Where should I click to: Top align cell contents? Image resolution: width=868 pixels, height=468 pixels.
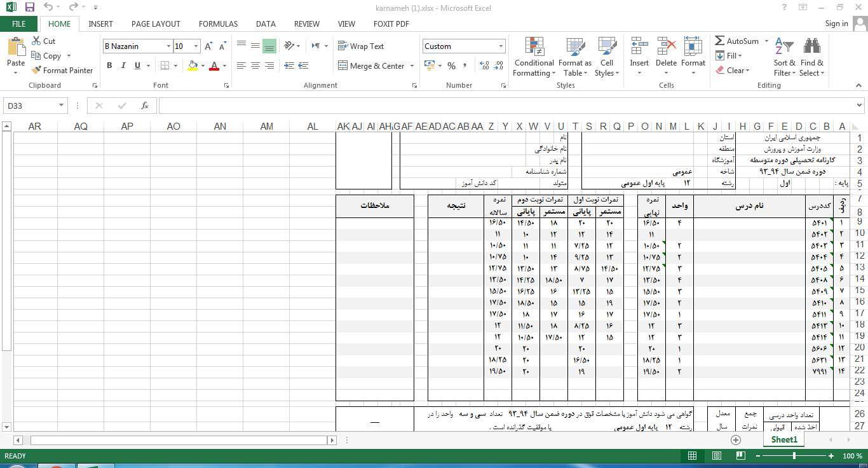[x=241, y=46]
